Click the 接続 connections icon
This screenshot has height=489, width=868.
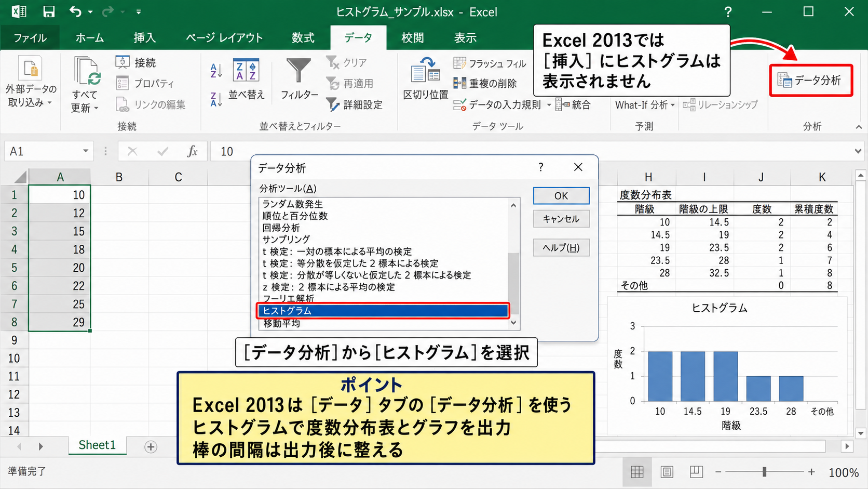click(123, 62)
